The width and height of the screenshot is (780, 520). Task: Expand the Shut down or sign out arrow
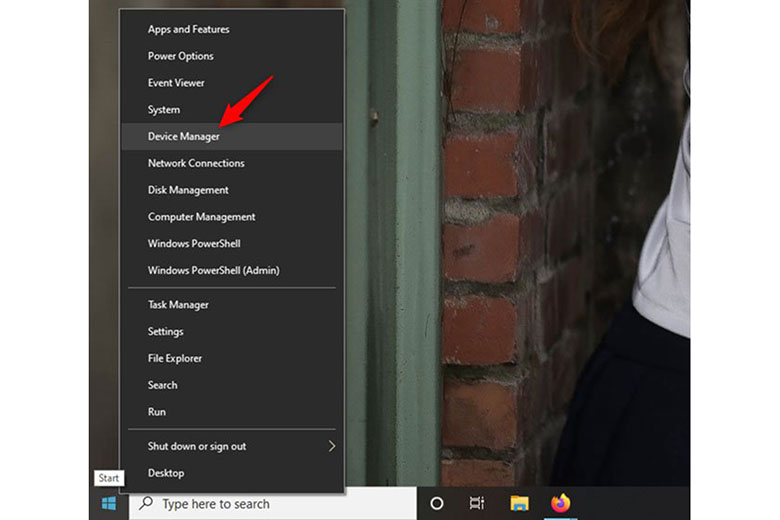(332, 446)
